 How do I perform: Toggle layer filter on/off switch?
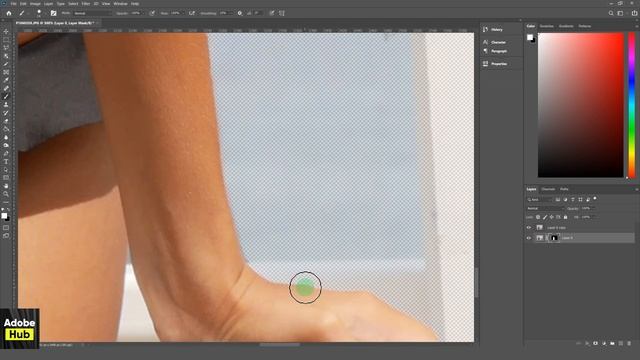595,198
